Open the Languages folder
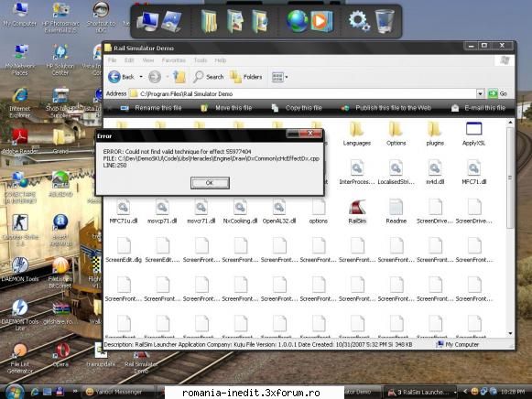532x399 pixels. pyautogui.click(x=356, y=135)
